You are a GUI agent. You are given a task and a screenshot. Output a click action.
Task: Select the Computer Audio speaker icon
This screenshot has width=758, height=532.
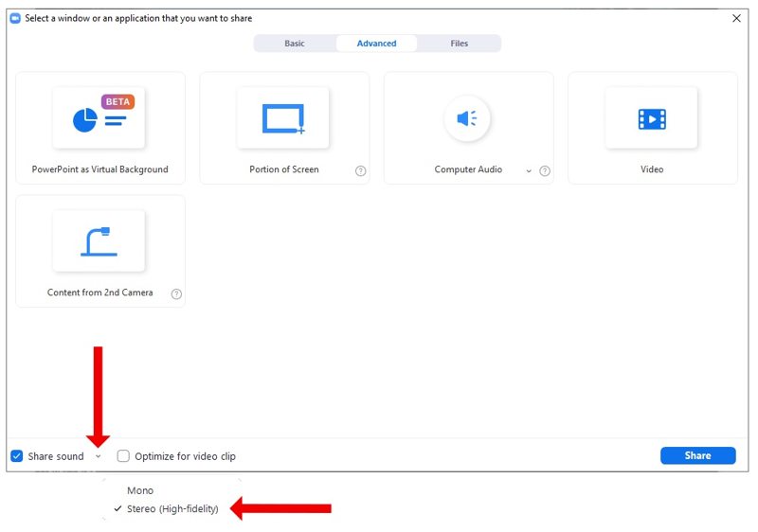(467, 118)
